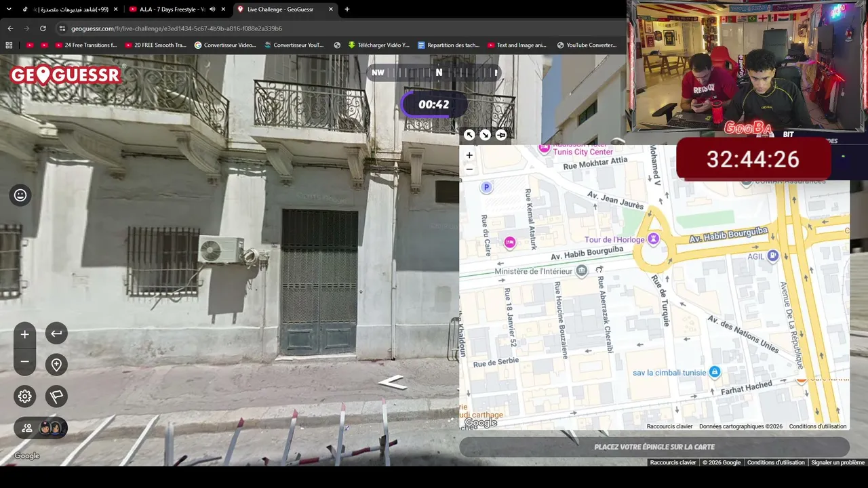Viewport: 868px width, 488px height.
Task: Click Signaler un problème link
Action: (x=838, y=462)
